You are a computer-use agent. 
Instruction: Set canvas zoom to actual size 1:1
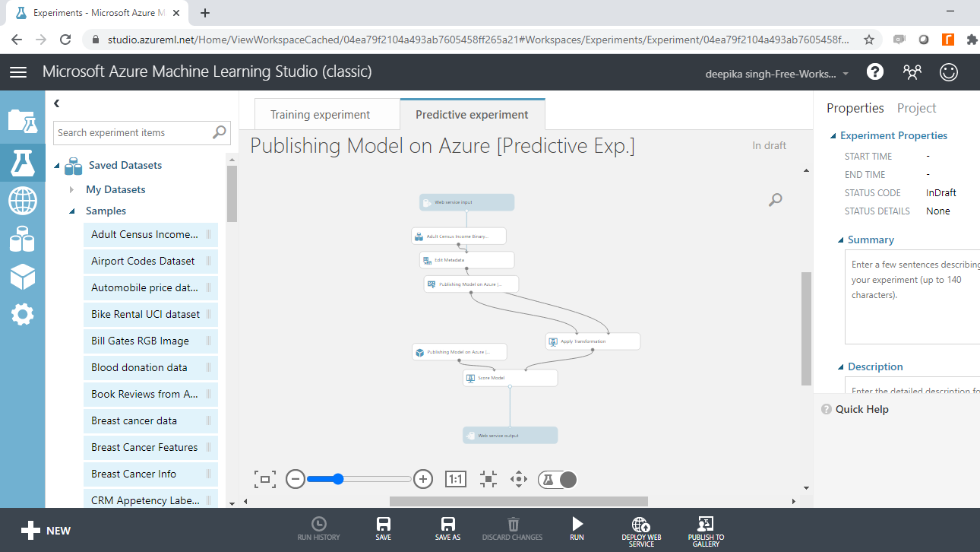tap(456, 479)
